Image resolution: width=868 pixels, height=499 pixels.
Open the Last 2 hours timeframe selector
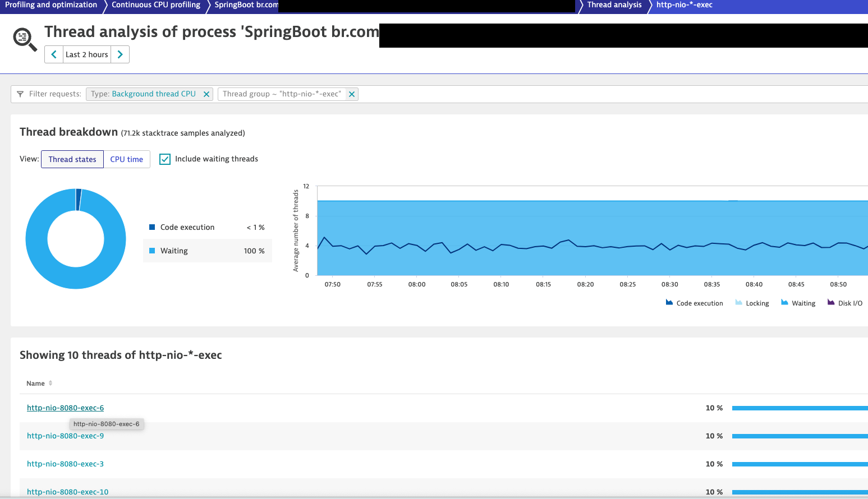[x=86, y=54]
